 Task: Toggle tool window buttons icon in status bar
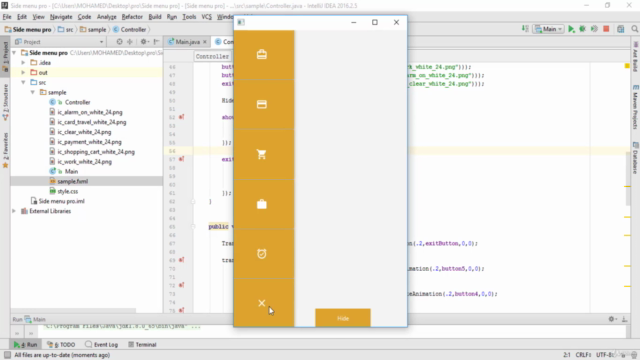point(7,355)
